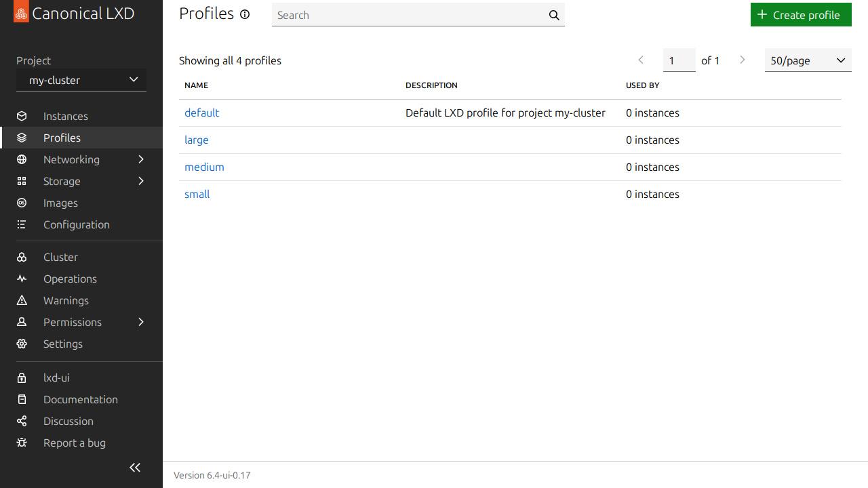Click the Operations pulse icon

pos(22,279)
